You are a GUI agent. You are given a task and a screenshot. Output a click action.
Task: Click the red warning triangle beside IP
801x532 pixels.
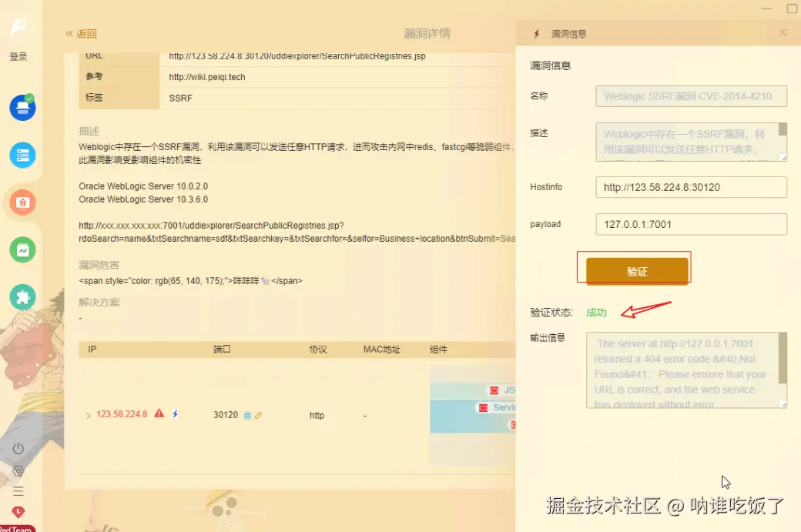tap(159, 413)
